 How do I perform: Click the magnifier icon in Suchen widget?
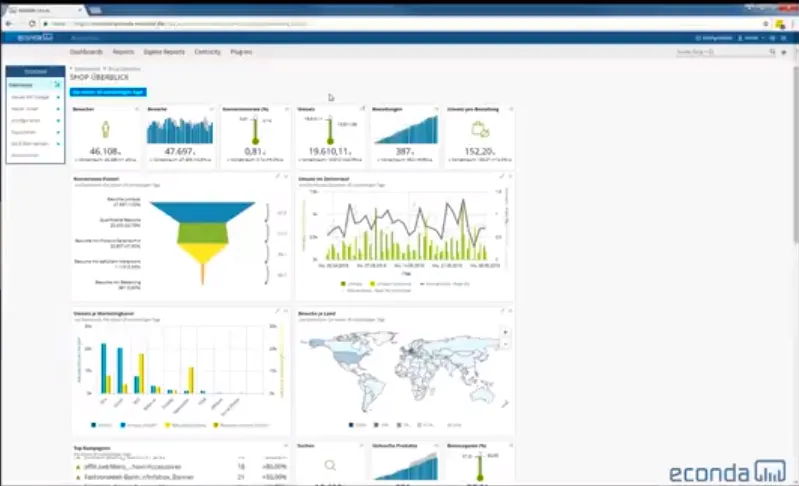[x=330, y=465]
